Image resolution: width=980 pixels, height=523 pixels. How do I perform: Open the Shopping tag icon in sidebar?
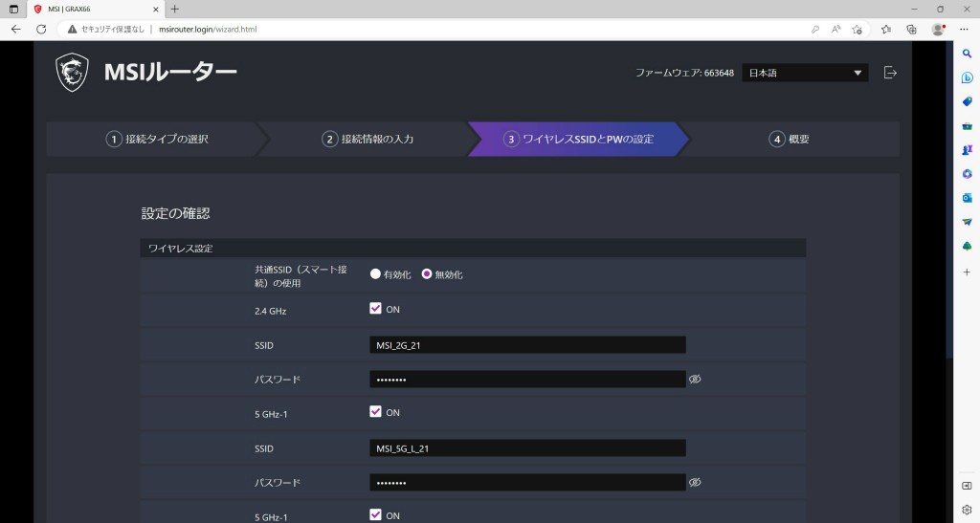967,101
